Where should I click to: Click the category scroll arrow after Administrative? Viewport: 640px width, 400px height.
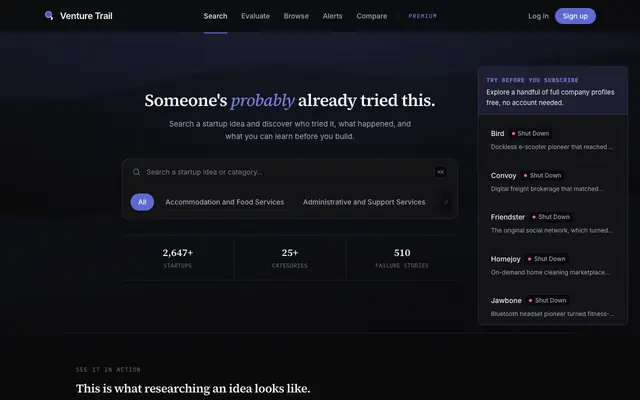(446, 202)
